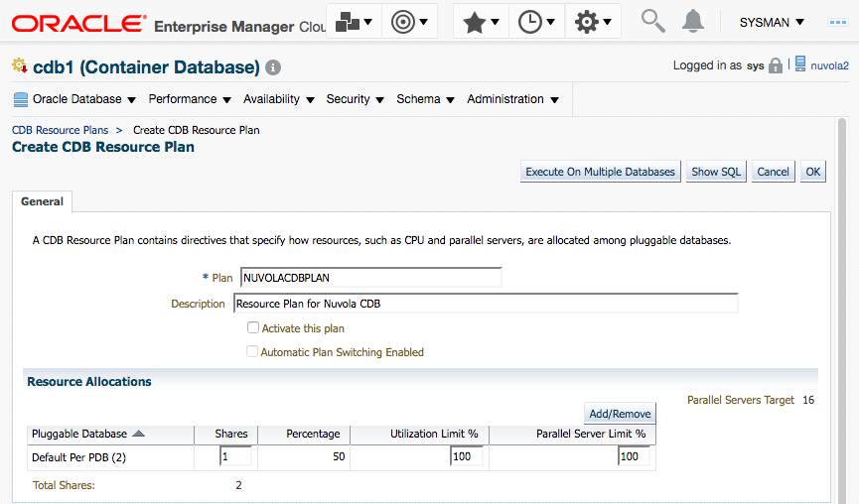Image resolution: width=859 pixels, height=504 pixels.
Task: Click the info icon beside cdb1 title
Action: 273,67
